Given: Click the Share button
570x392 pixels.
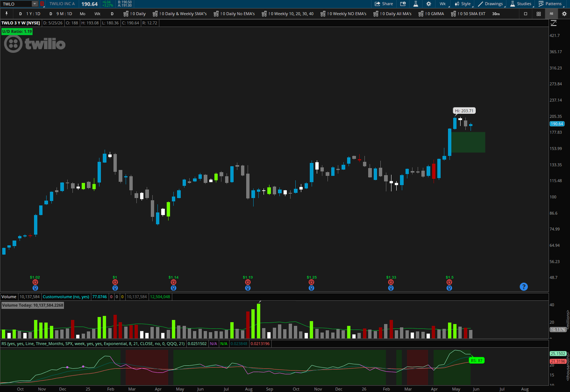Looking at the screenshot, I should pos(384,4).
